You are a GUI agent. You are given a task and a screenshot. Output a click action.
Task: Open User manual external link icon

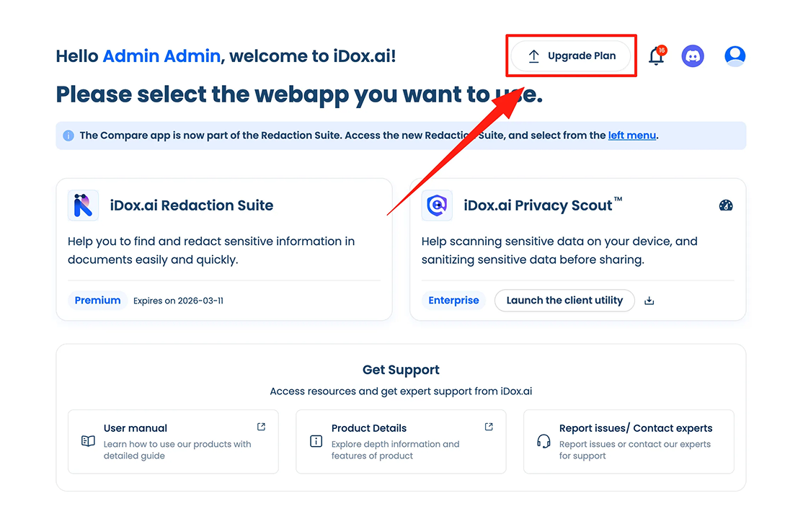pyautogui.click(x=261, y=427)
